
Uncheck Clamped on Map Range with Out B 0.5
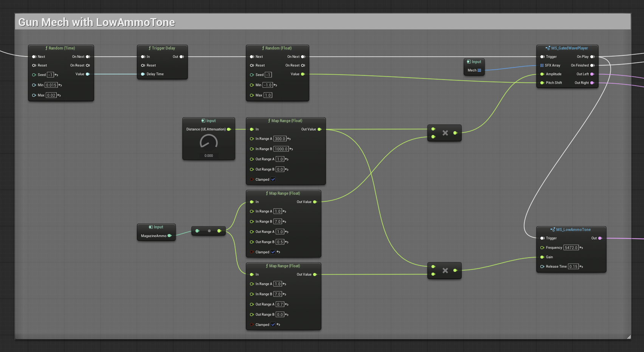(273, 252)
